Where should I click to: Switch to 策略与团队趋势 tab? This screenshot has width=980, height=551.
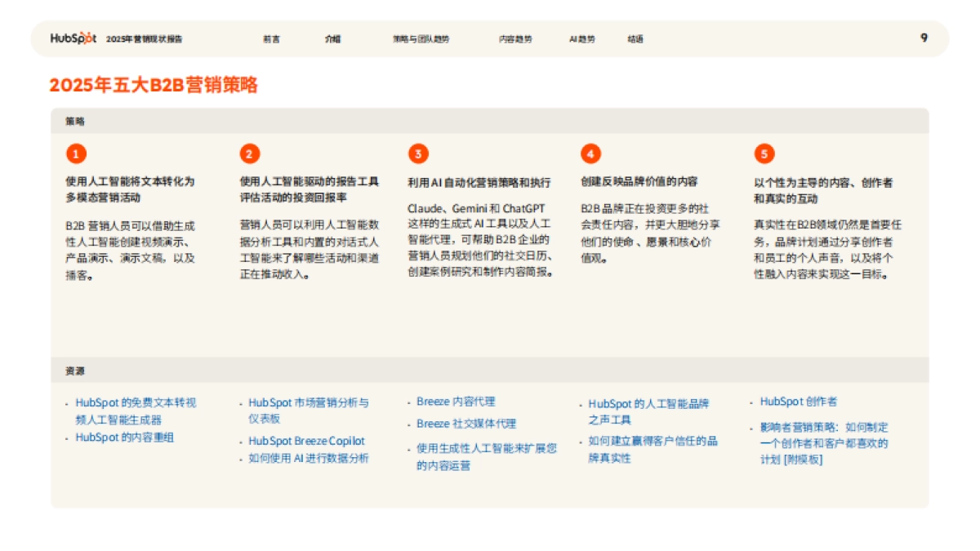[x=421, y=39]
